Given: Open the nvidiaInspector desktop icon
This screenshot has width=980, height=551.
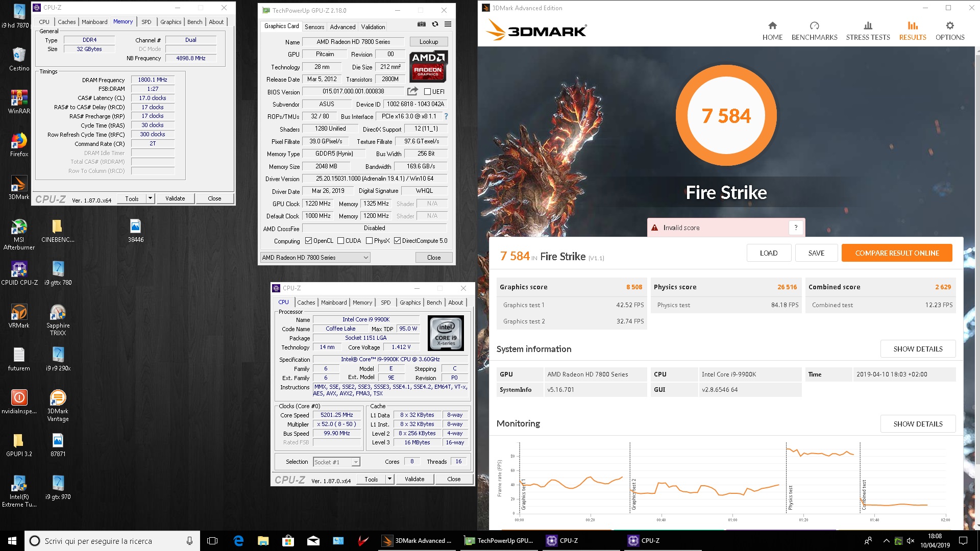Looking at the screenshot, I should point(19,402).
